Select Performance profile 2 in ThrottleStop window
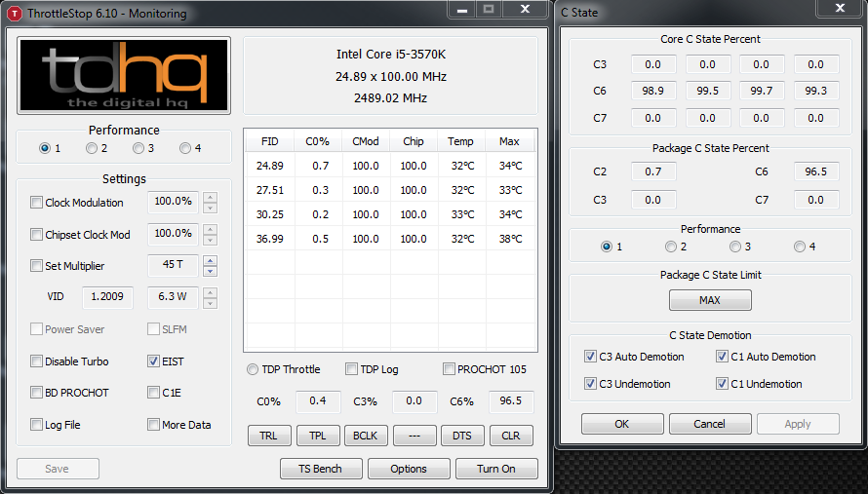 pyautogui.click(x=92, y=148)
